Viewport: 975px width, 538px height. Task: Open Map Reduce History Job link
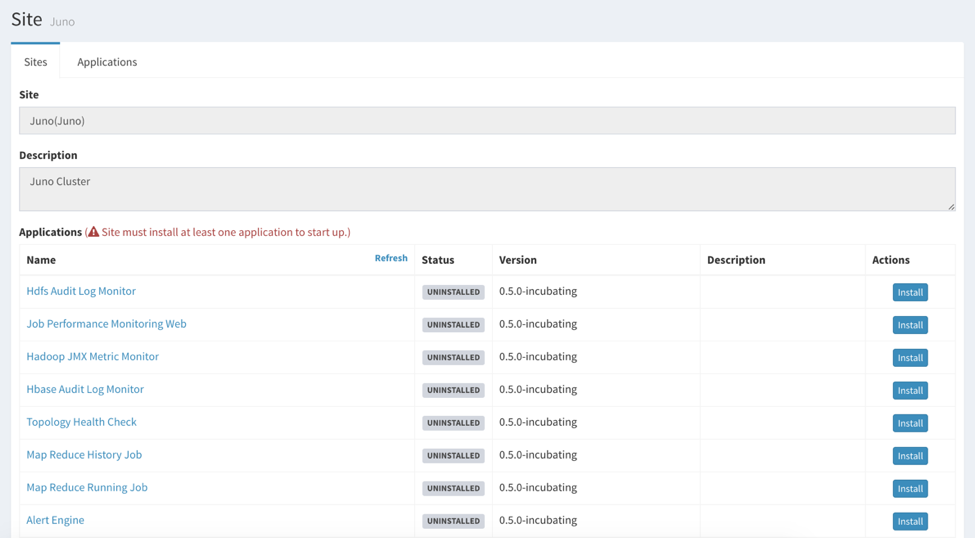(84, 455)
